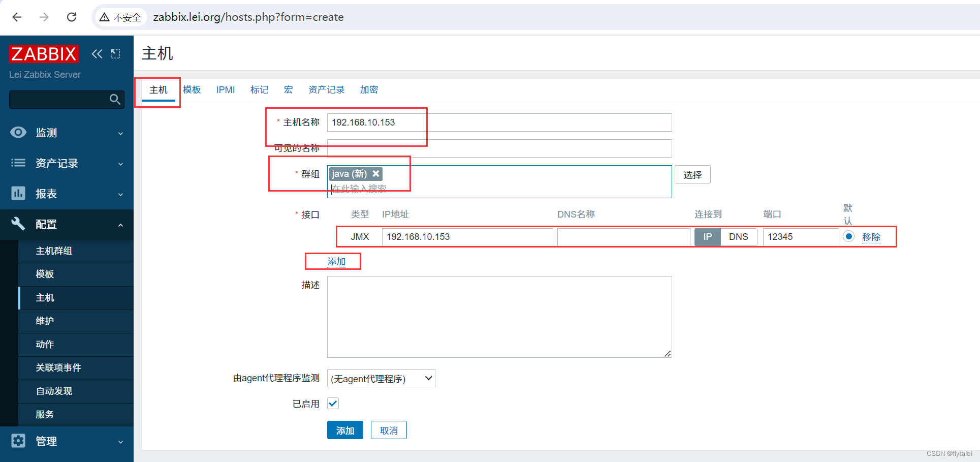Open the agent代理程序 dropdown

coord(381,378)
